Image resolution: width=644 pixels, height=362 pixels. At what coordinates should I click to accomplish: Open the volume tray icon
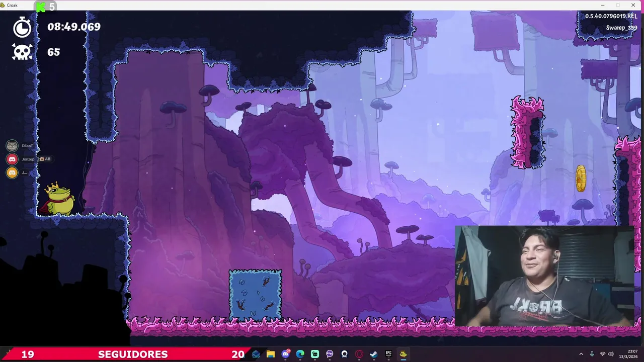(611, 354)
